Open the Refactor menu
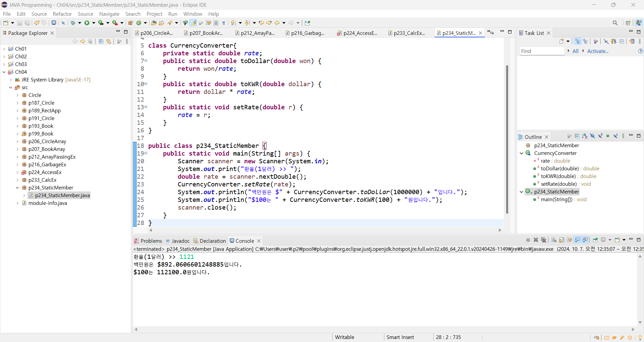The width and height of the screenshot is (644, 342). [62, 14]
